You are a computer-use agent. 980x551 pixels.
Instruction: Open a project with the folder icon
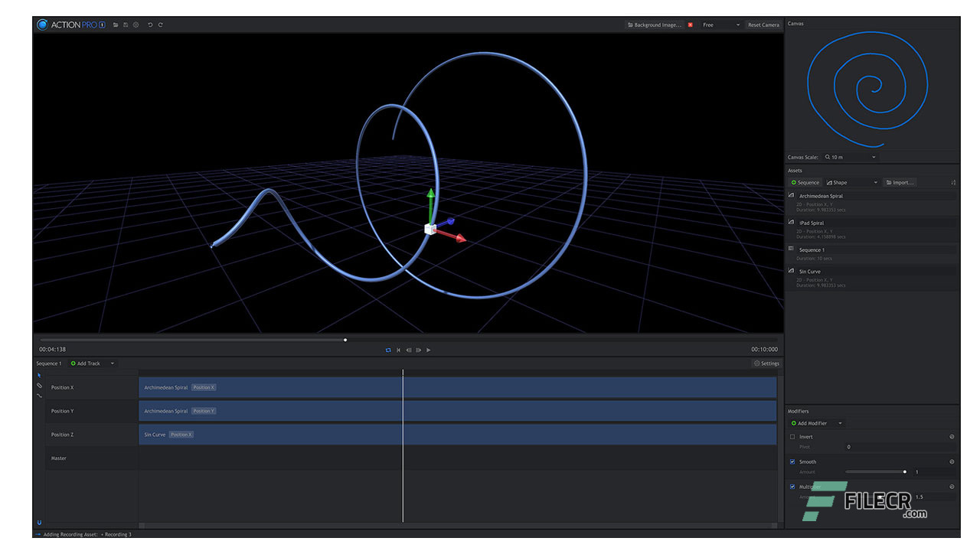point(116,24)
